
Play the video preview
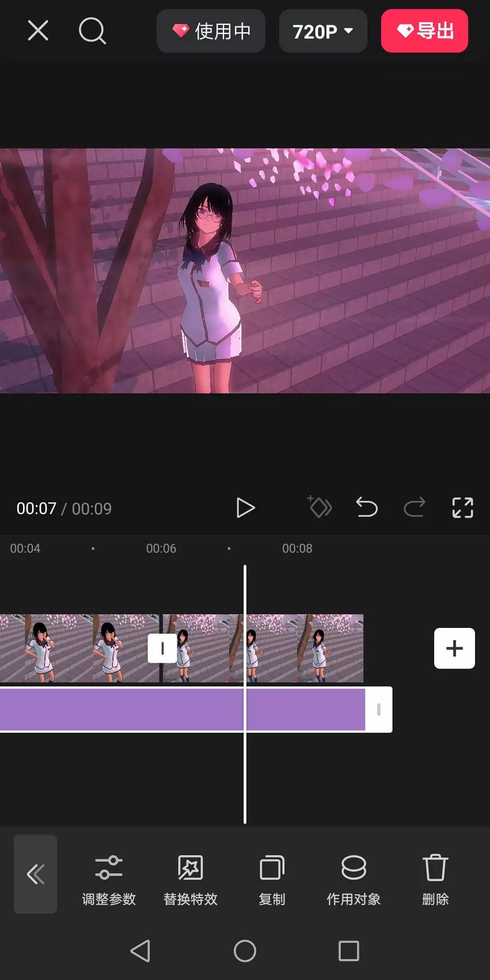point(245,508)
